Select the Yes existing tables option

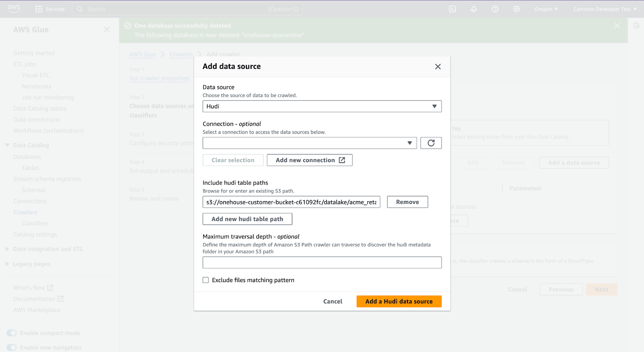530,133
